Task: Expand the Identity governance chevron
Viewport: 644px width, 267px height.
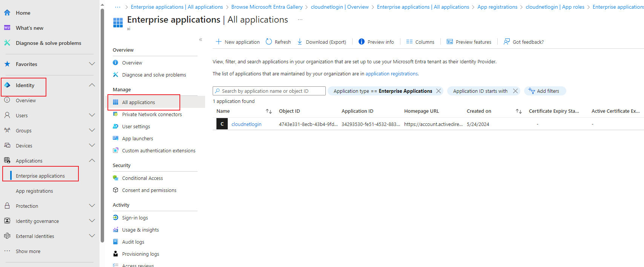Action: [x=92, y=221]
